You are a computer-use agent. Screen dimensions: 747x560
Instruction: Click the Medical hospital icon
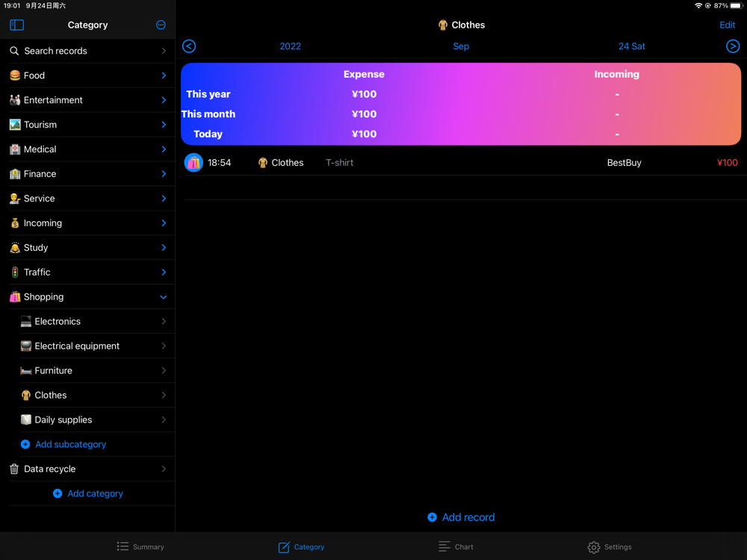pos(15,149)
